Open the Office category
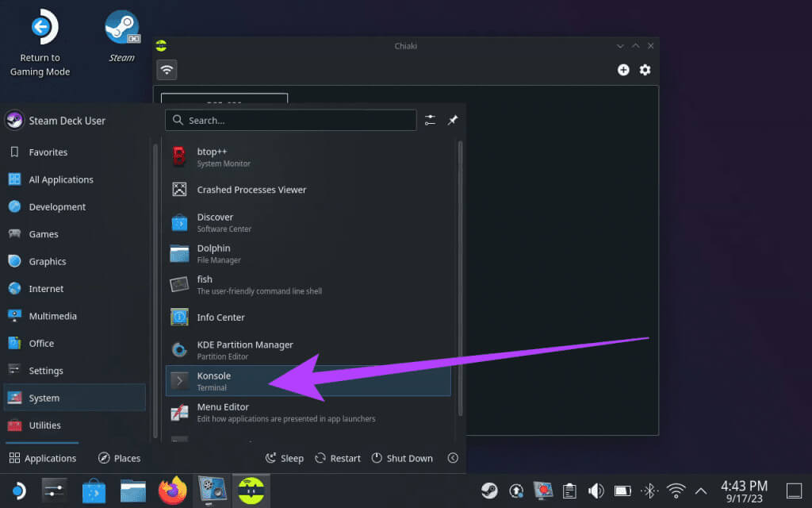The height and width of the screenshot is (508, 812). click(x=75, y=344)
